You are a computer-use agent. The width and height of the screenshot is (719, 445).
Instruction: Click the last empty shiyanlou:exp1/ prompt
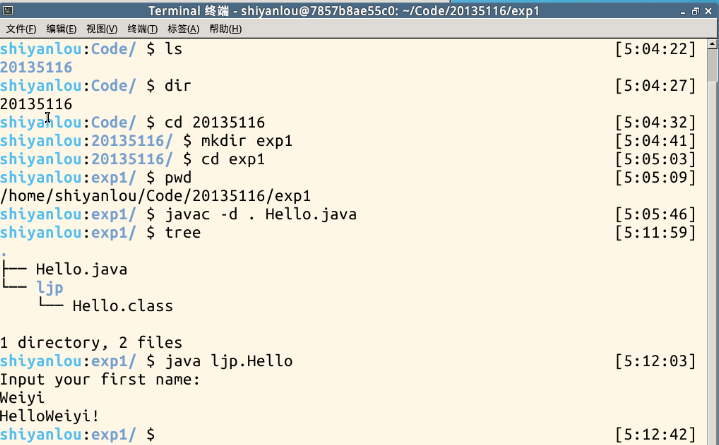click(x=77, y=434)
